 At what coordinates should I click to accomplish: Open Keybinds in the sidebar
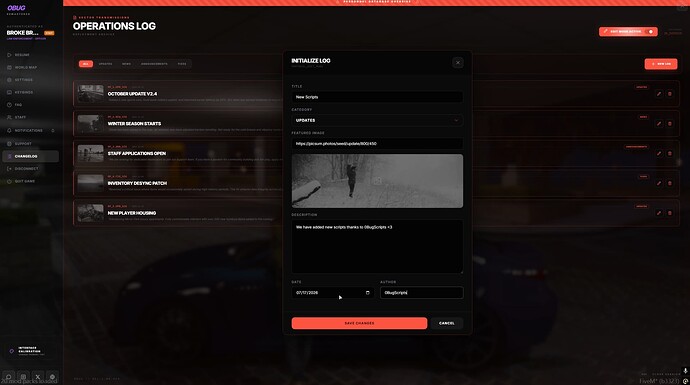(30, 92)
